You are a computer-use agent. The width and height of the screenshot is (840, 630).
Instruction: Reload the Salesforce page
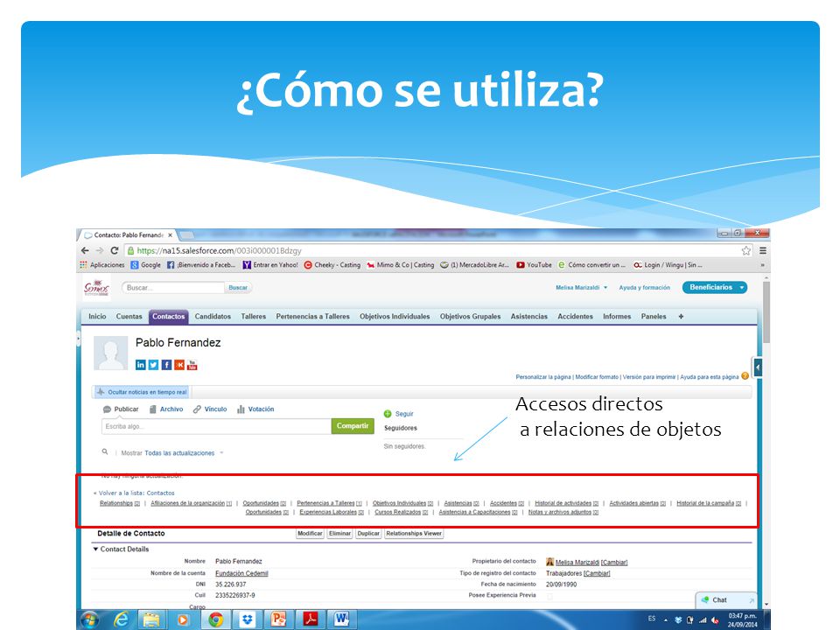pos(114,250)
